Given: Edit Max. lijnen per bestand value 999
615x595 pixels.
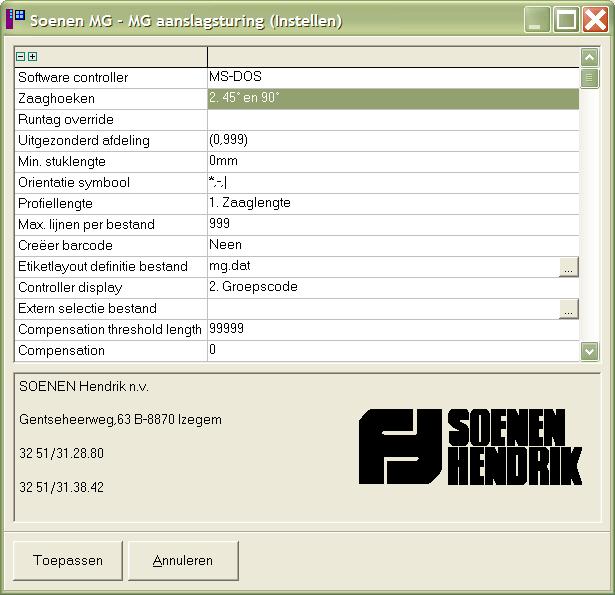Looking at the screenshot, I should pyautogui.click(x=393, y=224).
